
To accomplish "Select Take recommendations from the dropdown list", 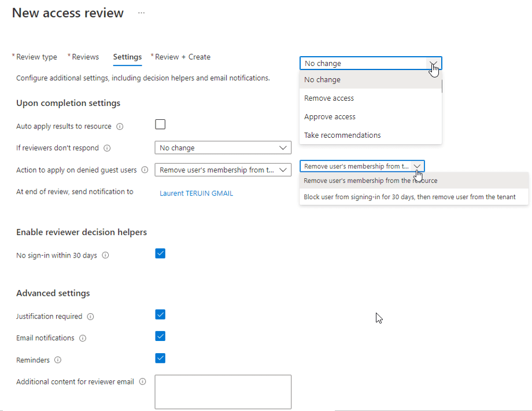I will [x=342, y=135].
